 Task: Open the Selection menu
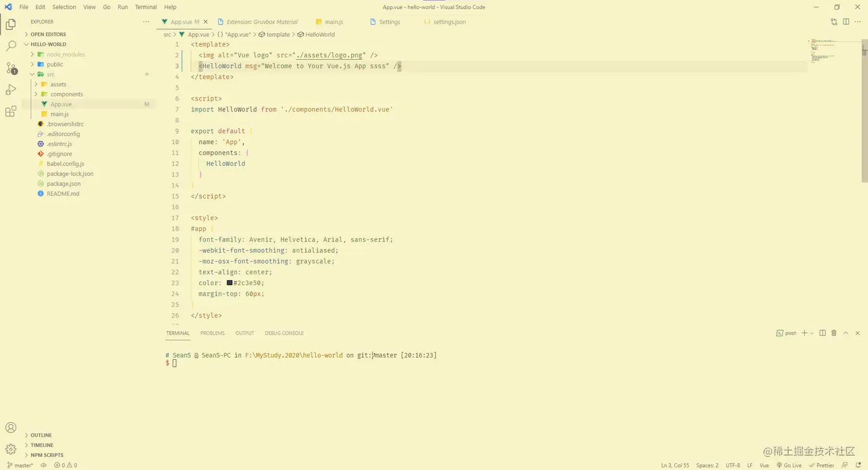(x=64, y=7)
